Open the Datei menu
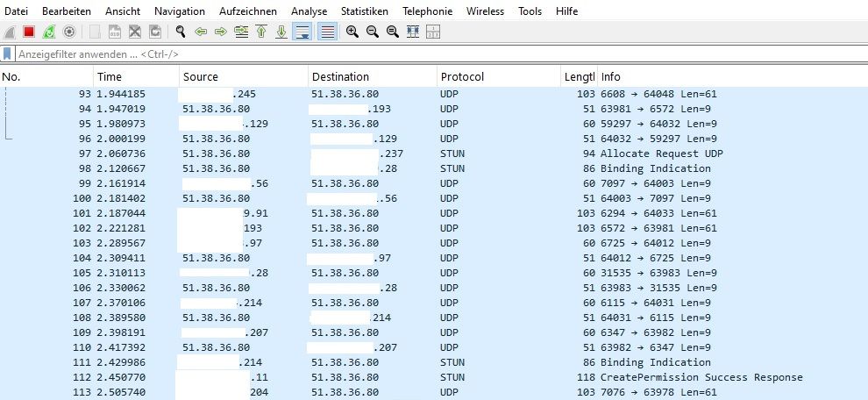This screenshot has width=868, height=400. tap(16, 11)
